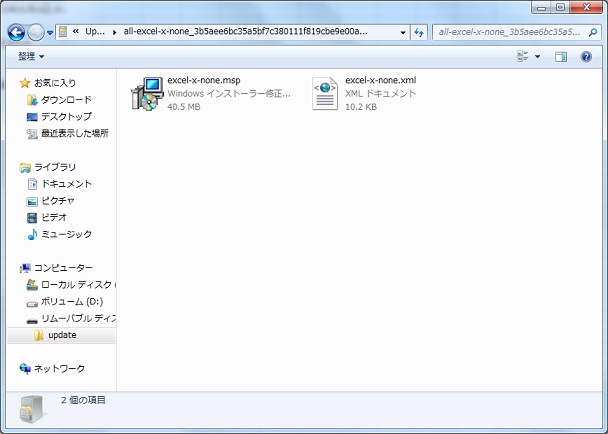
Task: Click the '40.5 MB' file size text
Action: pos(183,107)
